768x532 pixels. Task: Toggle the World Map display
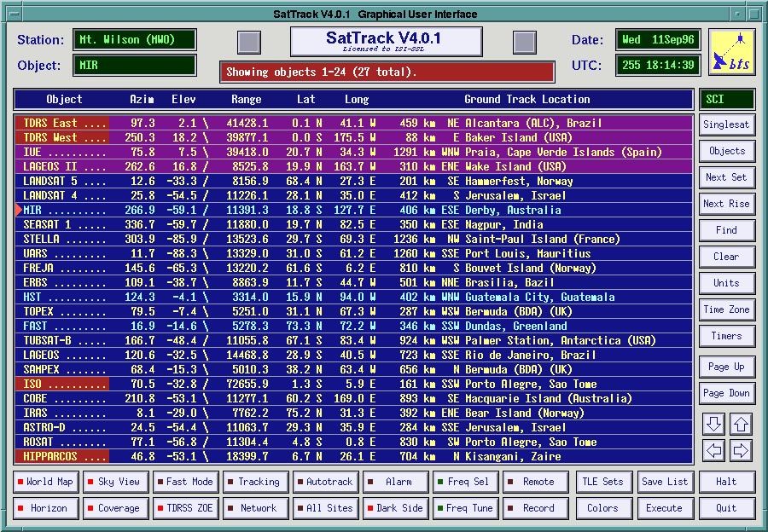tap(44, 482)
